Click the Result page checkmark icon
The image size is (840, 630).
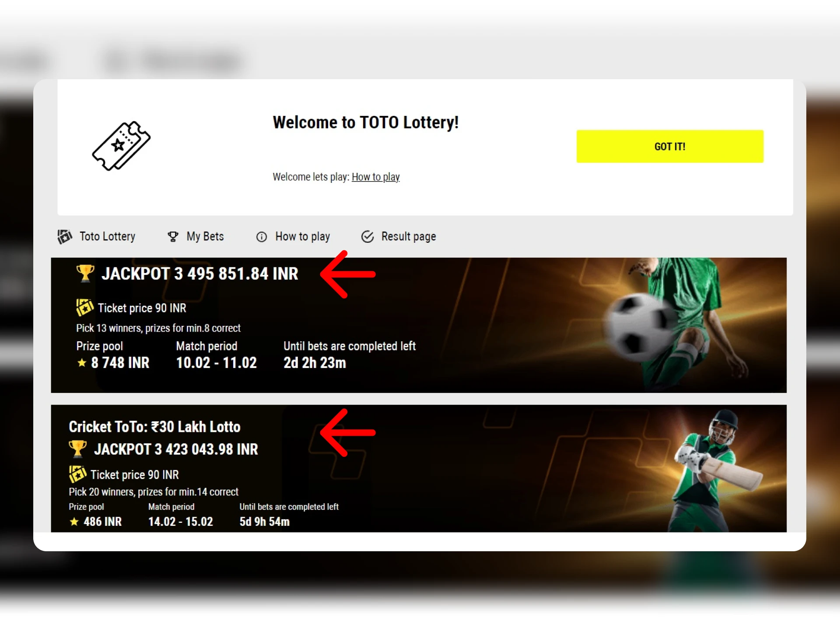(367, 237)
